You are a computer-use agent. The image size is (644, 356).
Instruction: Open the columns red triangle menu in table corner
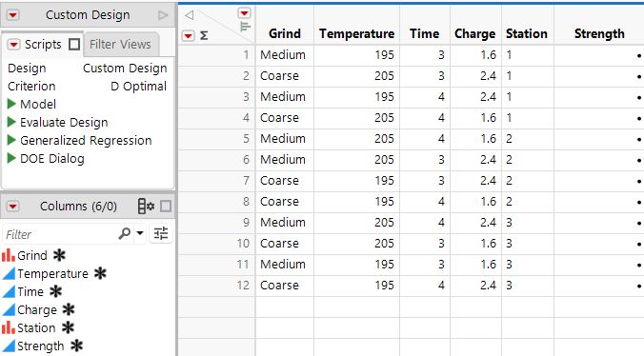tap(245, 13)
